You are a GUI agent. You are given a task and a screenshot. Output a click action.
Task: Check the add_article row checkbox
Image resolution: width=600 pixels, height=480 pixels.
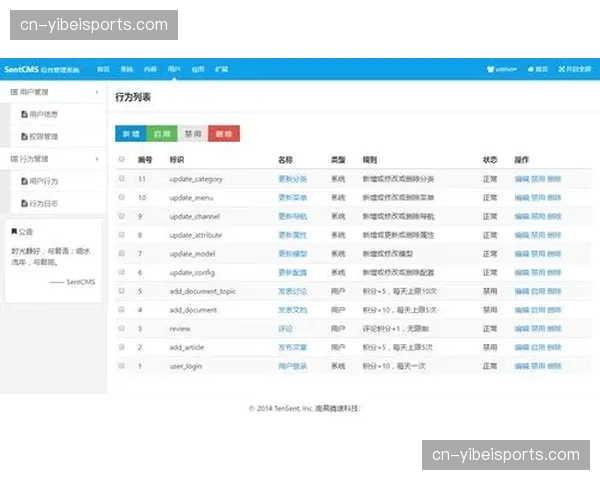click(x=122, y=347)
